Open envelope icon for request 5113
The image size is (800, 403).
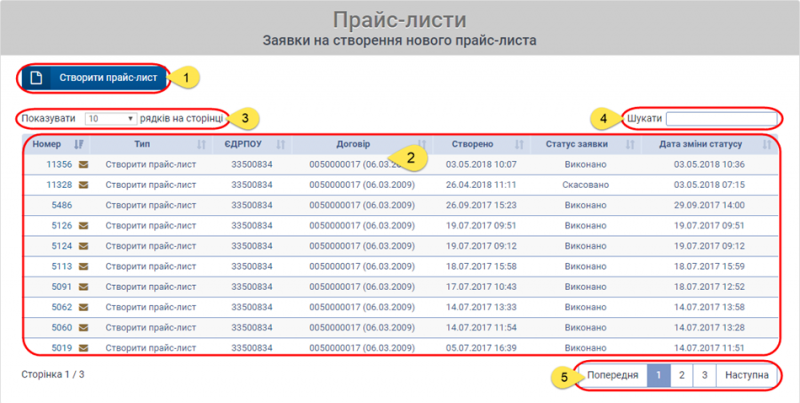(84, 266)
